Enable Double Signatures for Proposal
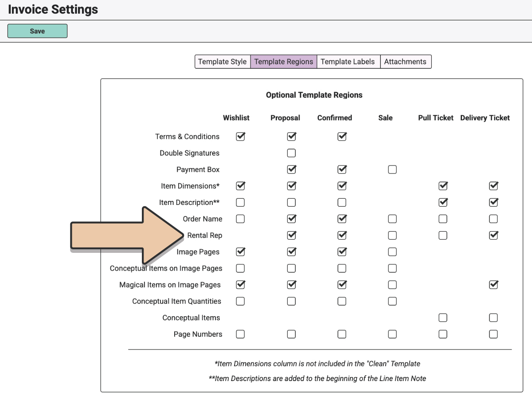 click(291, 153)
